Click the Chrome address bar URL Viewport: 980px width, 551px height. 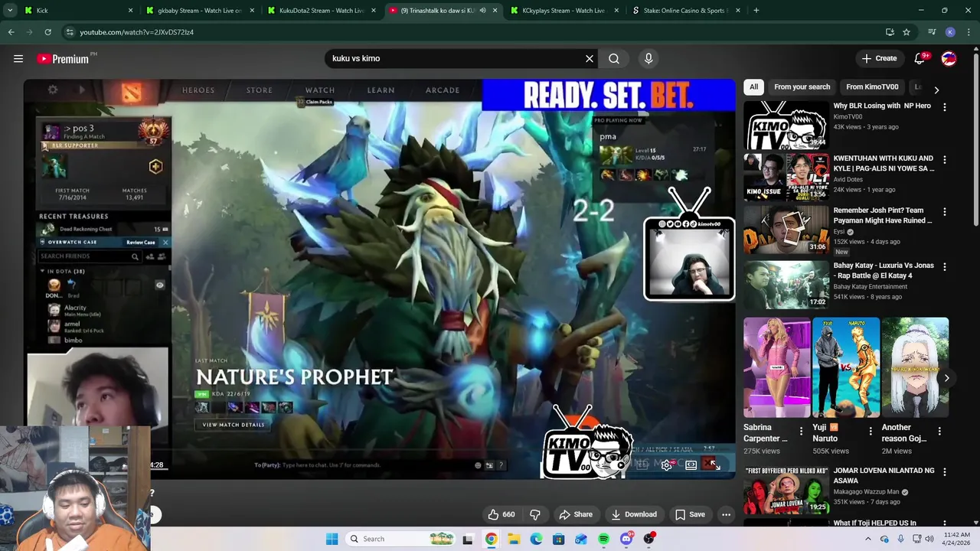136,32
